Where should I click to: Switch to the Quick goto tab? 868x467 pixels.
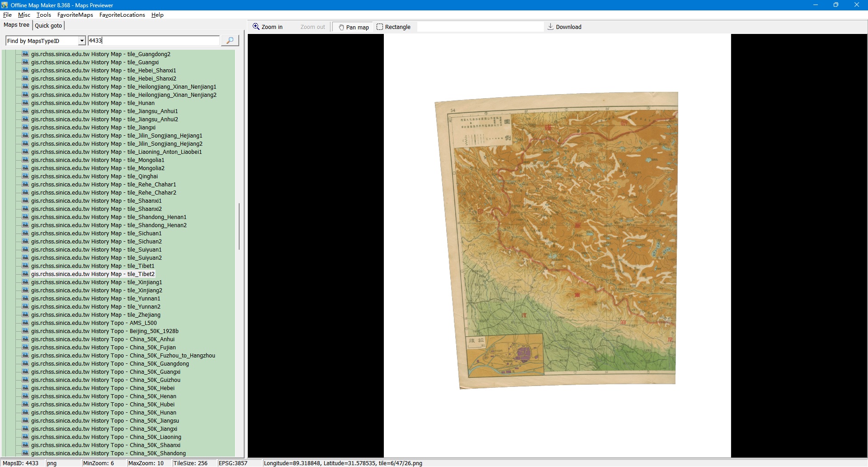click(48, 25)
